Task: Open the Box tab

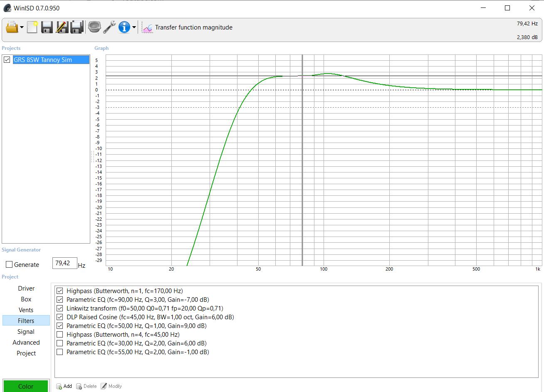Action: point(26,299)
